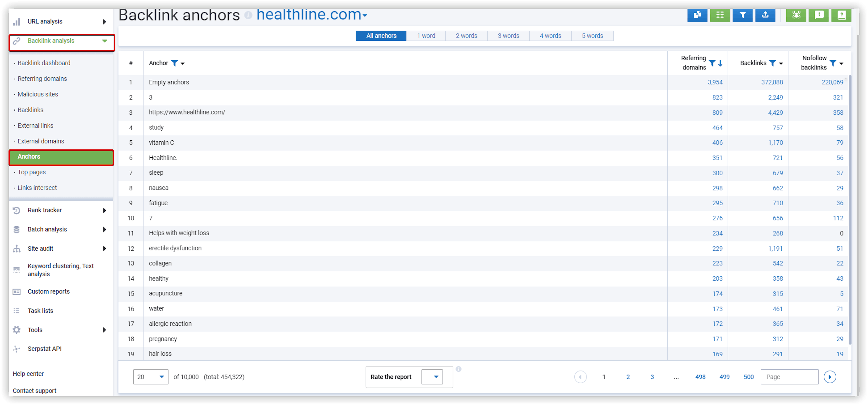Go to page 500 of results
Viewport: 868px width, 405px height.
(749, 377)
